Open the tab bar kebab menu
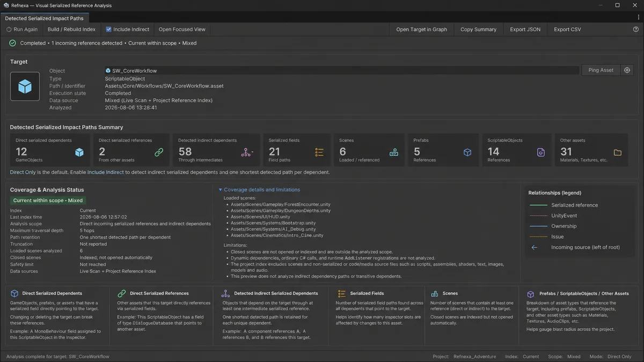This screenshot has width=644, height=362. [x=638, y=18]
